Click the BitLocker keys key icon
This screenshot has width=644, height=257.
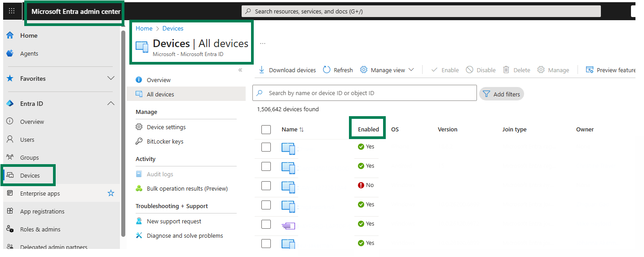[x=139, y=141]
